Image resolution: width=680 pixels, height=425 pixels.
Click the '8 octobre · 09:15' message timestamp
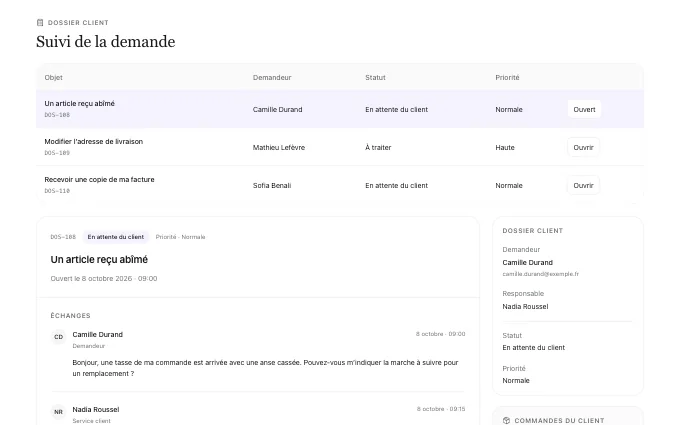click(x=441, y=409)
